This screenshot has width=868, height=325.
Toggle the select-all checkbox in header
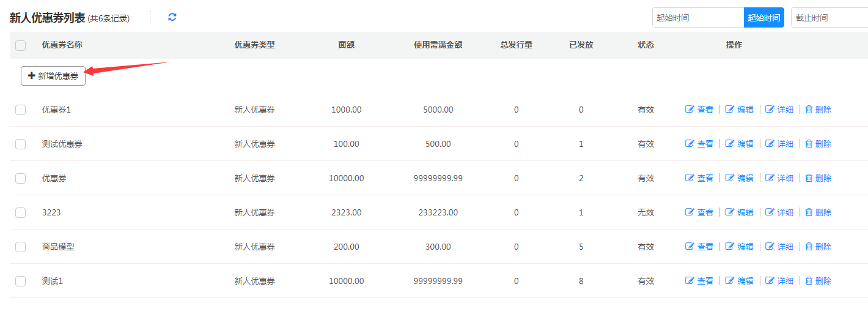coord(20,45)
